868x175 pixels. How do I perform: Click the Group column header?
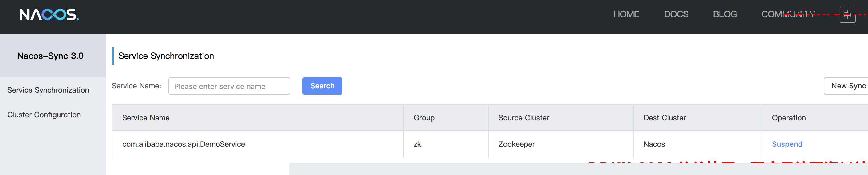(x=424, y=118)
